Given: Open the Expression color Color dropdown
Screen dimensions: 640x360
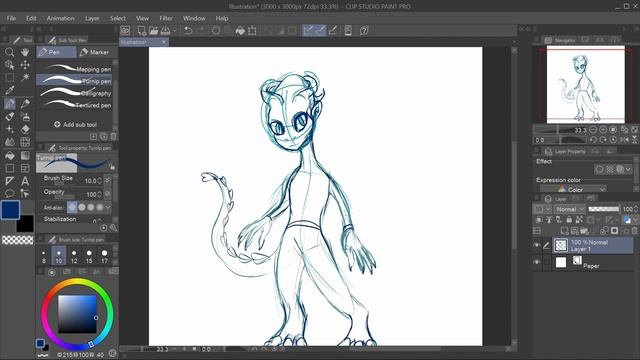Looking at the screenshot, I should [573, 189].
